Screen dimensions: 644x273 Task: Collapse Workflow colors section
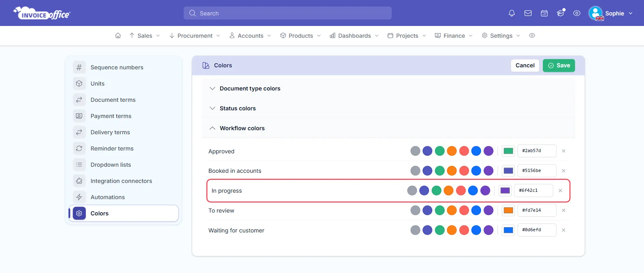388,128
